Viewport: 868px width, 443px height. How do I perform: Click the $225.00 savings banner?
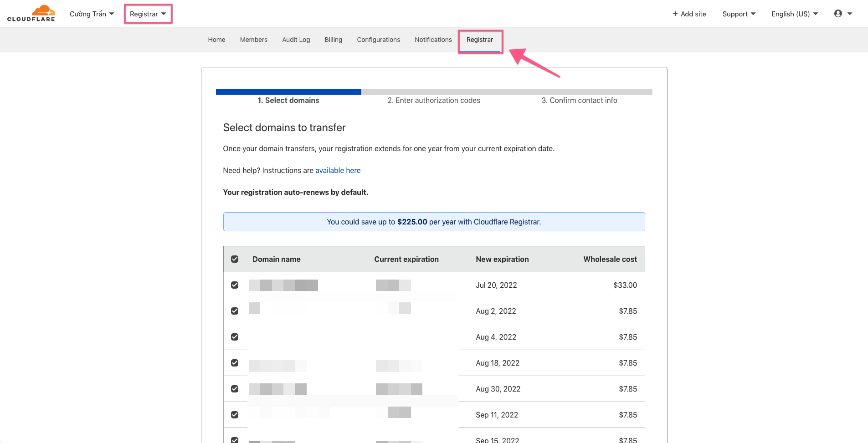(434, 222)
